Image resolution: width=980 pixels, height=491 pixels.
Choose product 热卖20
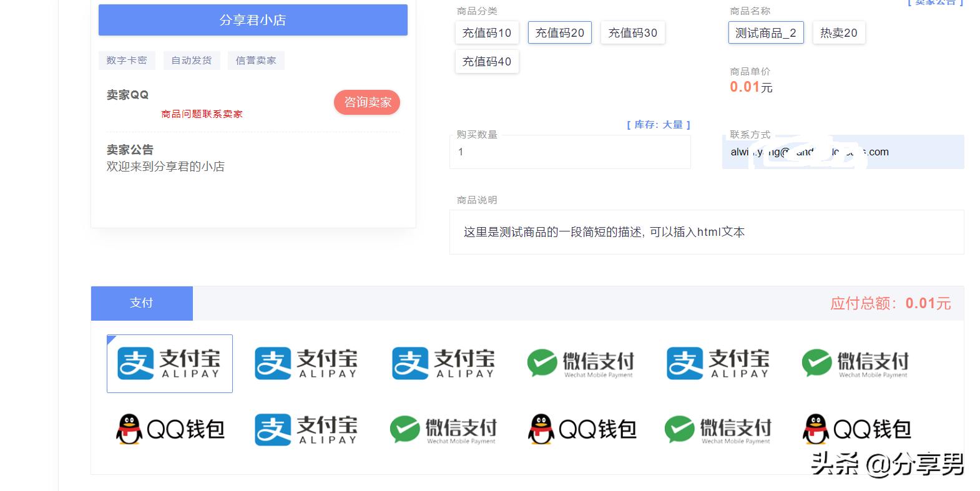pos(839,33)
